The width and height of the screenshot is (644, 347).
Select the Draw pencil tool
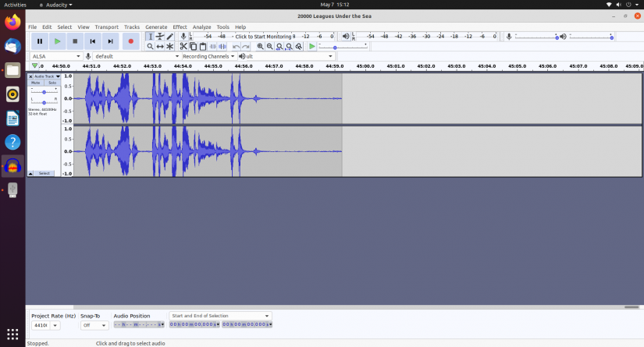[170, 36]
